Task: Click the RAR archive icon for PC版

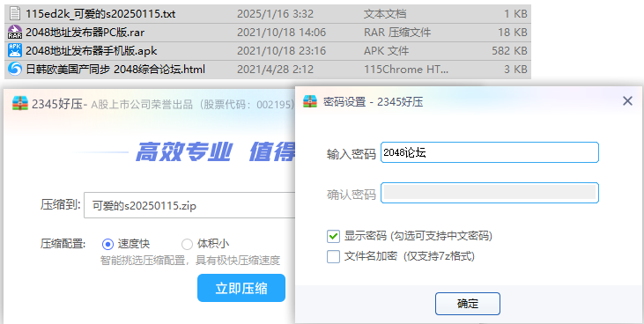Action: (15, 32)
